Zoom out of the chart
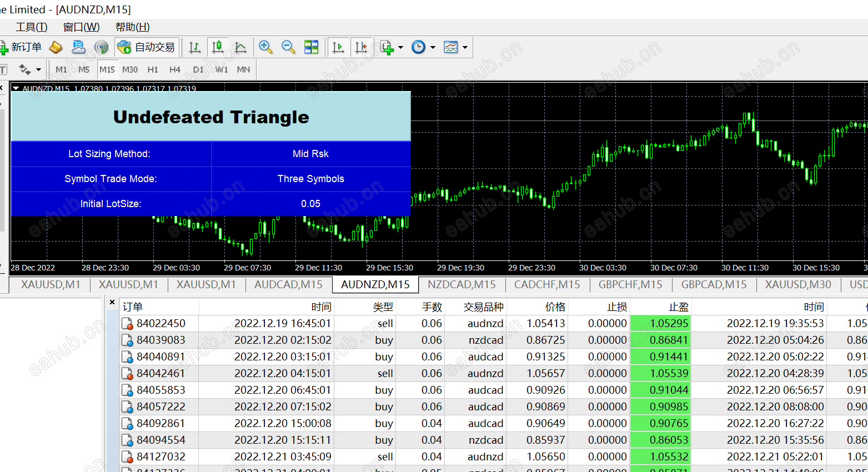868x472 pixels. click(288, 47)
